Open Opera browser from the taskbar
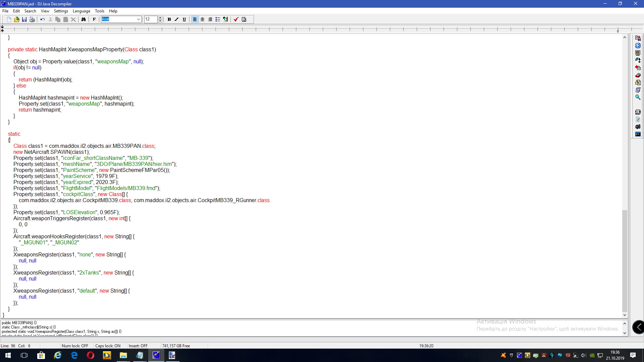The height and width of the screenshot is (362, 644). pos(91,355)
